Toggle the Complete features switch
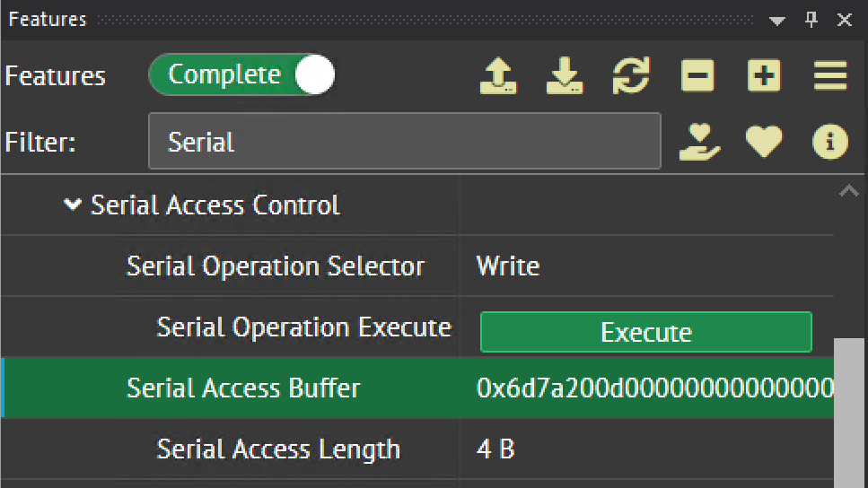The width and height of the screenshot is (868, 488). point(241,76)
